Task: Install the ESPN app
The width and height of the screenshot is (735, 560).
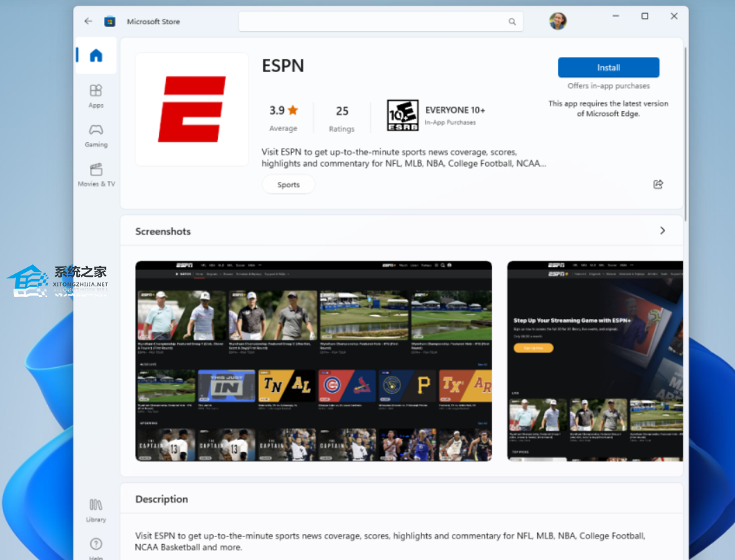Action: click(x=609, y=67)
